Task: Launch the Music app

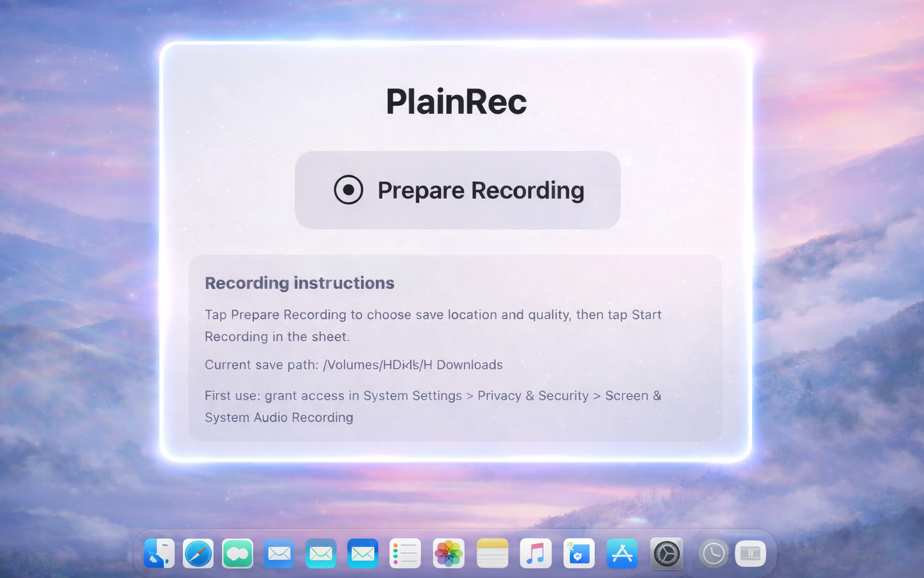Action: tap(536, 553)
